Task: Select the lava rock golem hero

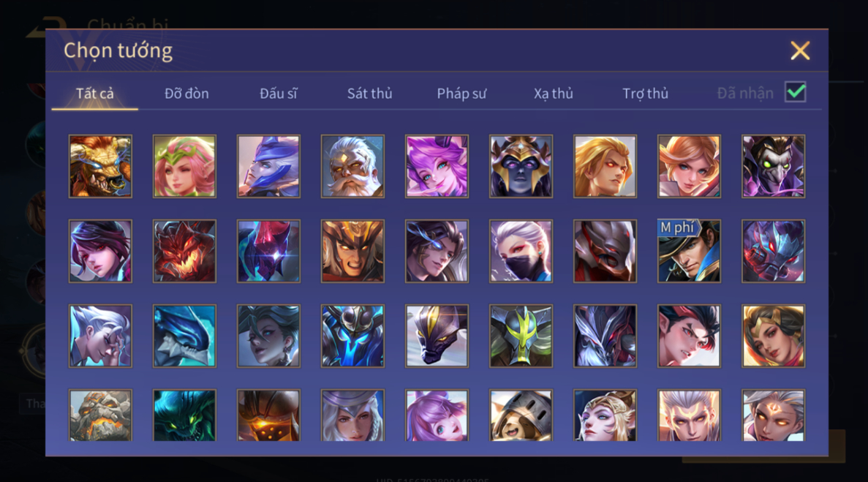Action: [x=100, y=415]
